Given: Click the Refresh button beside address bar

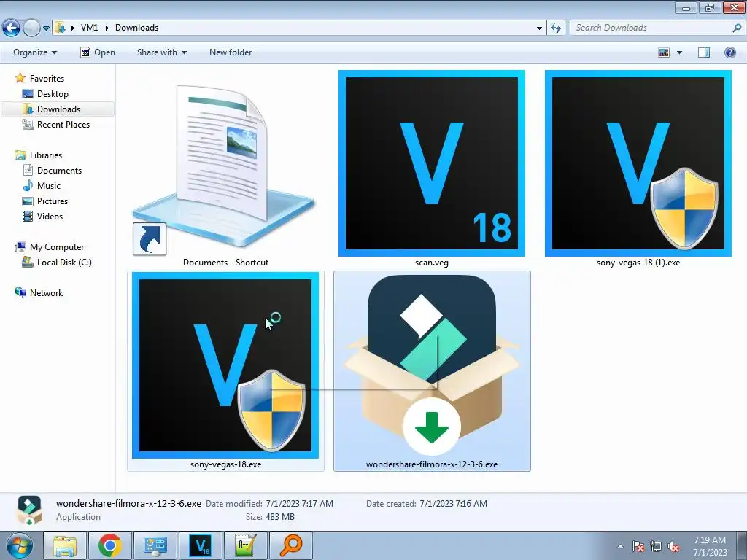Looking at the screenshot, I should point(556,28).
